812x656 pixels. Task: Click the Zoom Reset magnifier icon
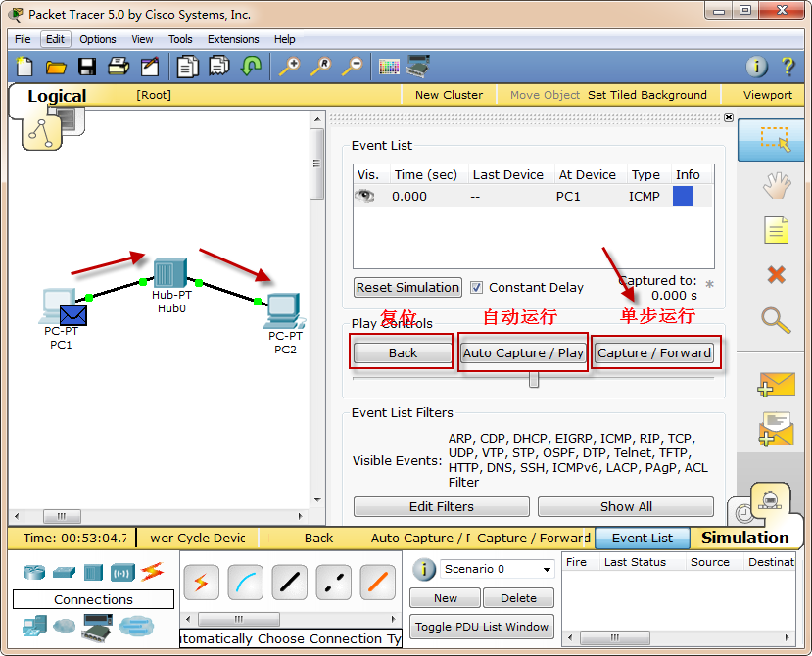[x=321, y=67]
